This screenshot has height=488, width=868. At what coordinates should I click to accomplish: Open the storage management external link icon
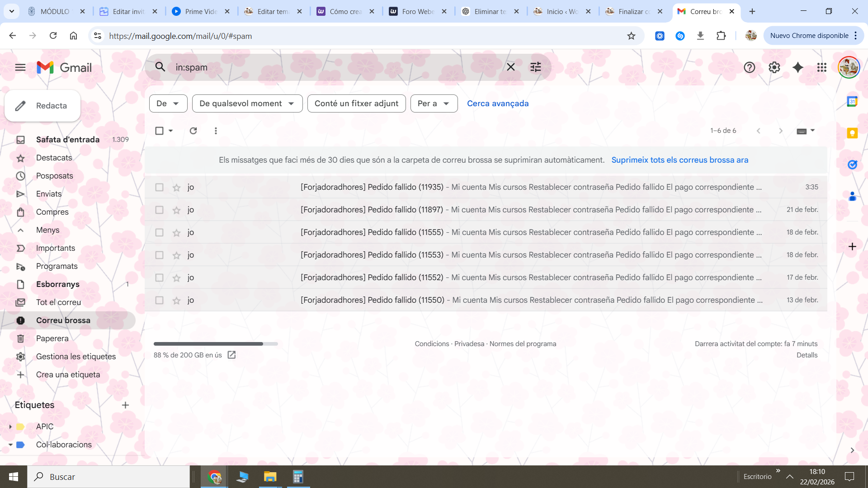pyautogui.click(x=231, y=355)
